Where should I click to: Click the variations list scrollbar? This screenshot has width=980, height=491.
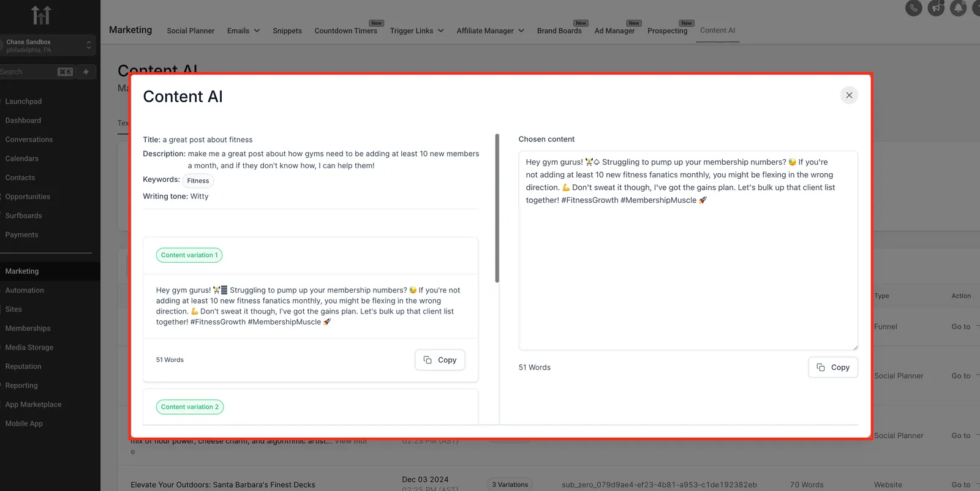(x=497, y=208)
